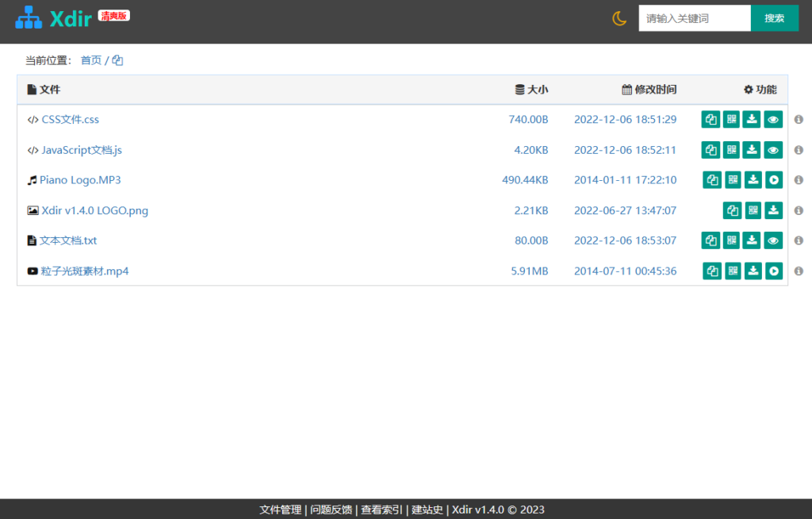Screen dimensions: 812x519
Task: Show QR code for JavaScript文档.js
Action: pos(731,150)
